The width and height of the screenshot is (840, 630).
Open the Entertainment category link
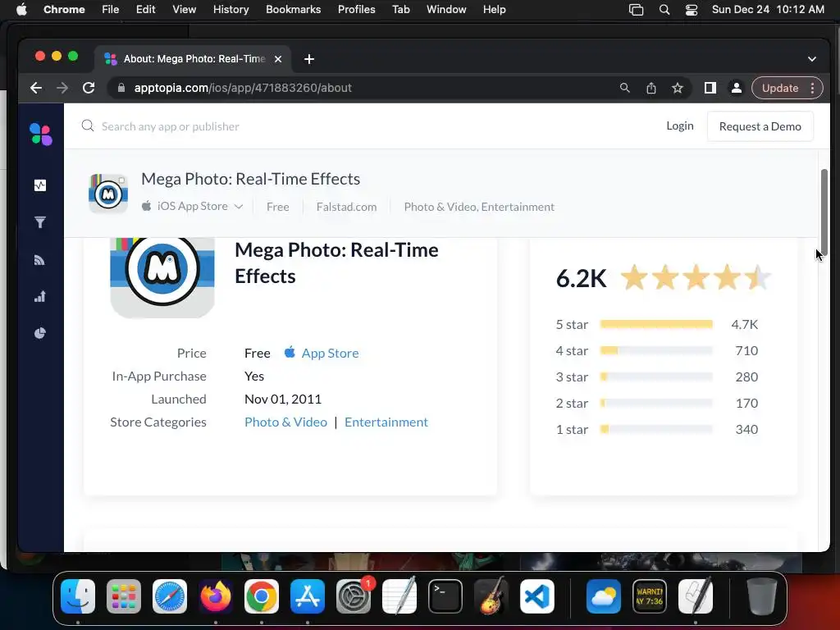[386, 422]
